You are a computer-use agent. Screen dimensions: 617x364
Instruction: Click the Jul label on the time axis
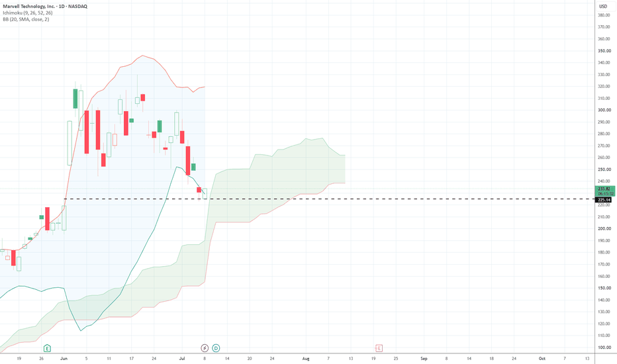(182, 359)
